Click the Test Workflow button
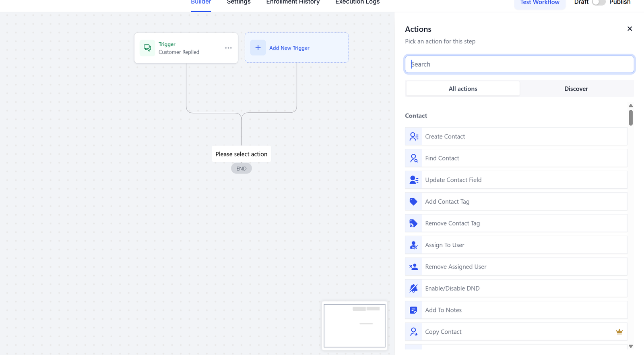 tap(540, 2)
